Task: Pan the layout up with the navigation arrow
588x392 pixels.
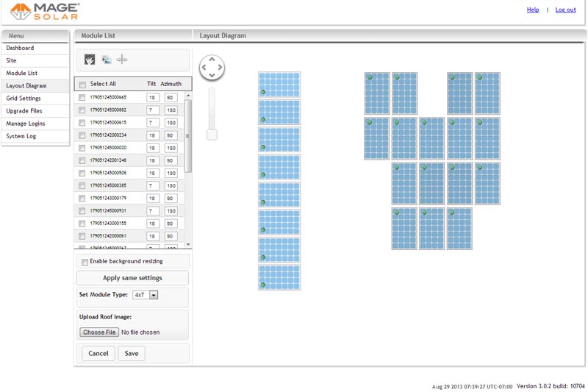Action: 212,60
